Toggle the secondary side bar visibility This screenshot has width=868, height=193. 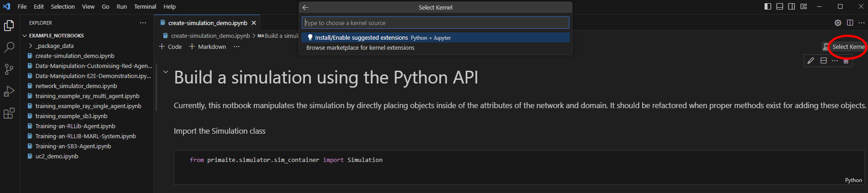pos(792,6)
